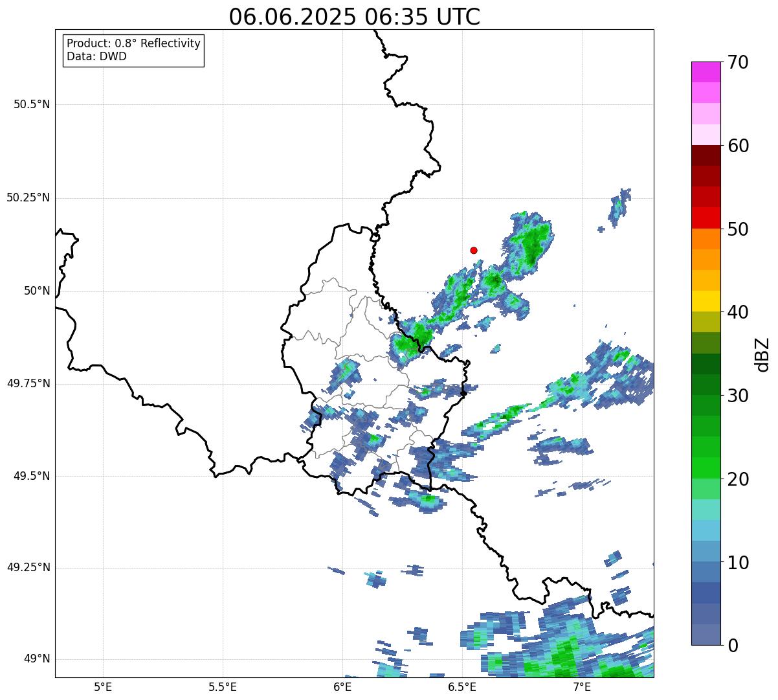Click the 50°N latitude label

coord(37,291)
